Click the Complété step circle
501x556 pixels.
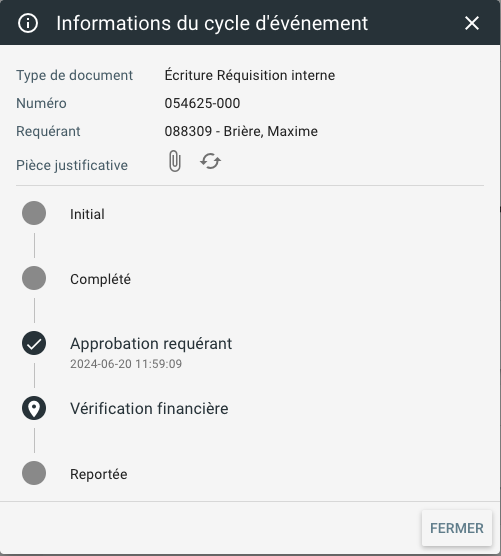pyautogui.click(x=34, y=278)
